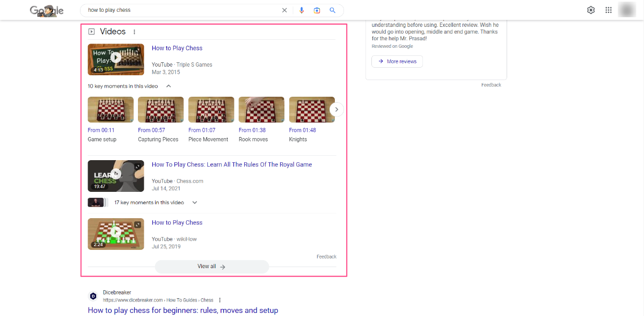The width and height of the screenshot is (644, 316).
Task: Jump to Piece Movement moment thumbnail
Action: (x=211, y=110)
